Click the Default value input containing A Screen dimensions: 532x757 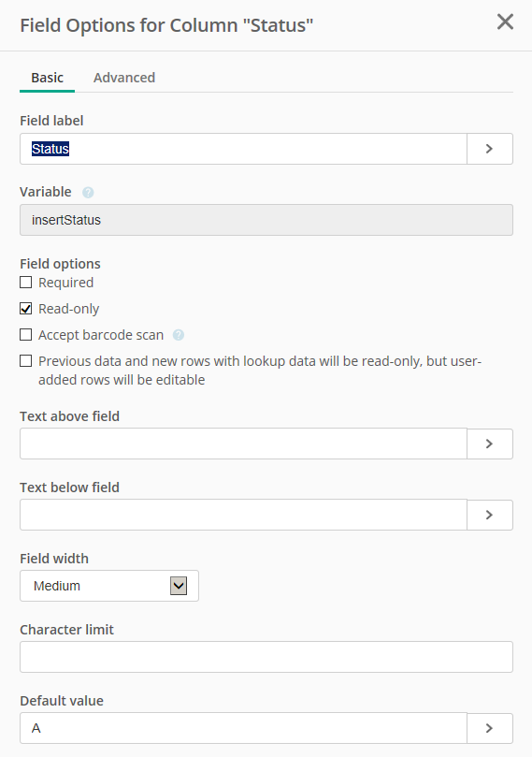tap(244, 728)
